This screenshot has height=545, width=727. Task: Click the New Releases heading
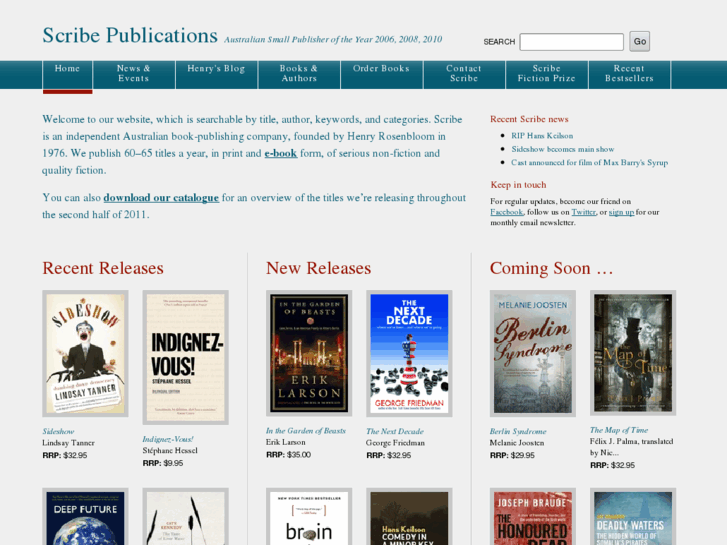319,268
